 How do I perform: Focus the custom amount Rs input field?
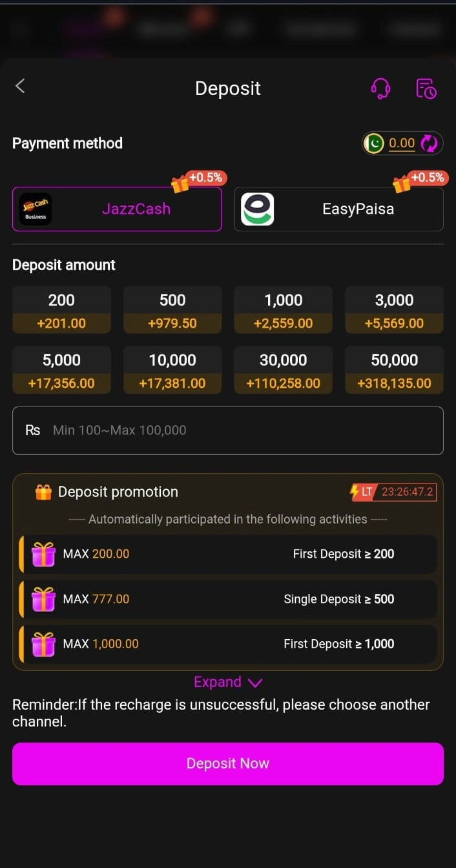click(239, 430)
